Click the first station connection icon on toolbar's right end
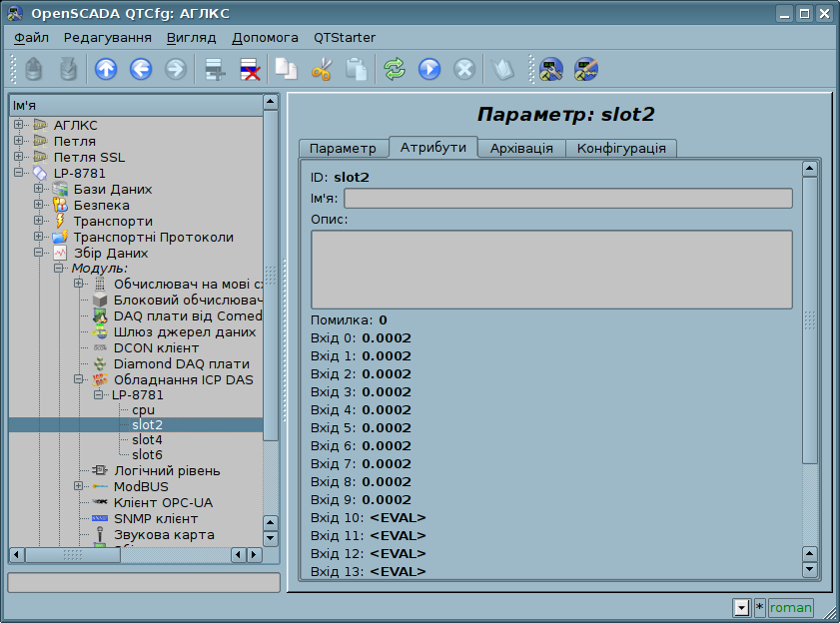 coord(550,70)
